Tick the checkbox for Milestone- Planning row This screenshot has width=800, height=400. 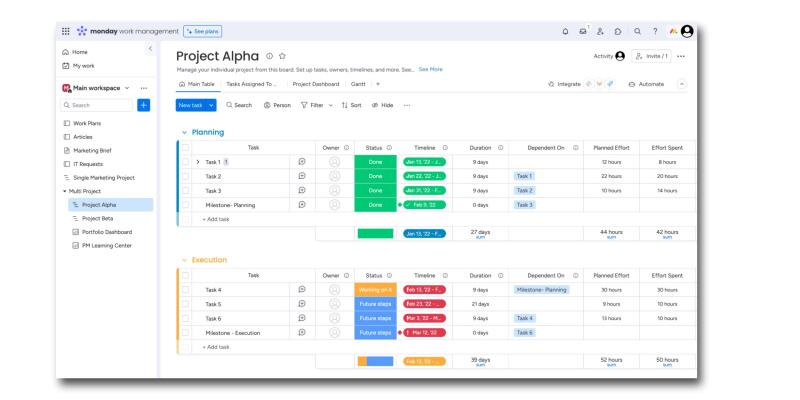185,205
